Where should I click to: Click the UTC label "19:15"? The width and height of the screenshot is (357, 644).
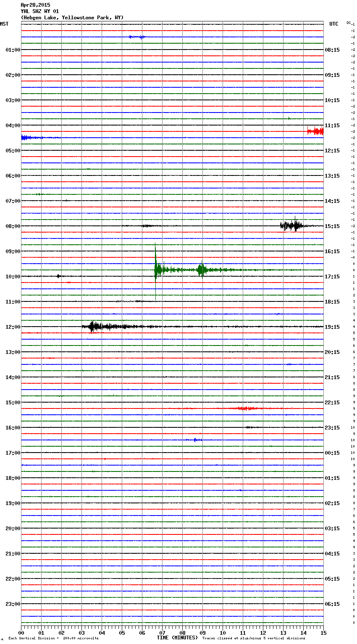pyautogui.click(x=332, y=327)
